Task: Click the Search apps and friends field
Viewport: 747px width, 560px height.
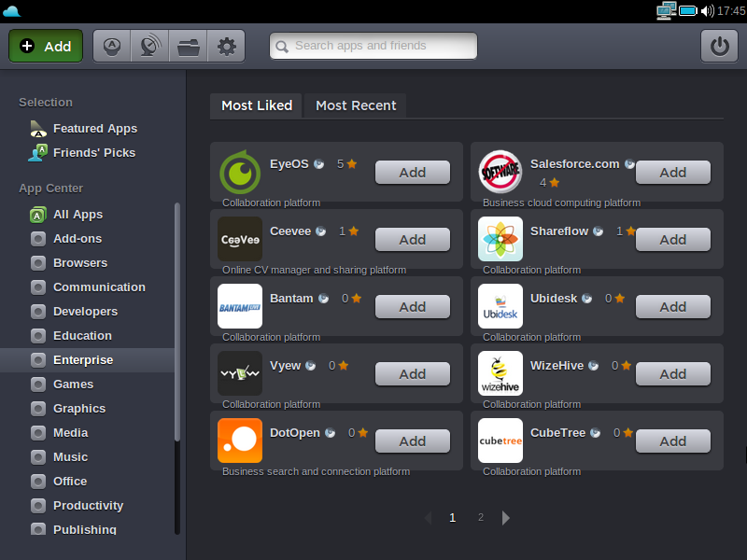Action: (373, 46)
